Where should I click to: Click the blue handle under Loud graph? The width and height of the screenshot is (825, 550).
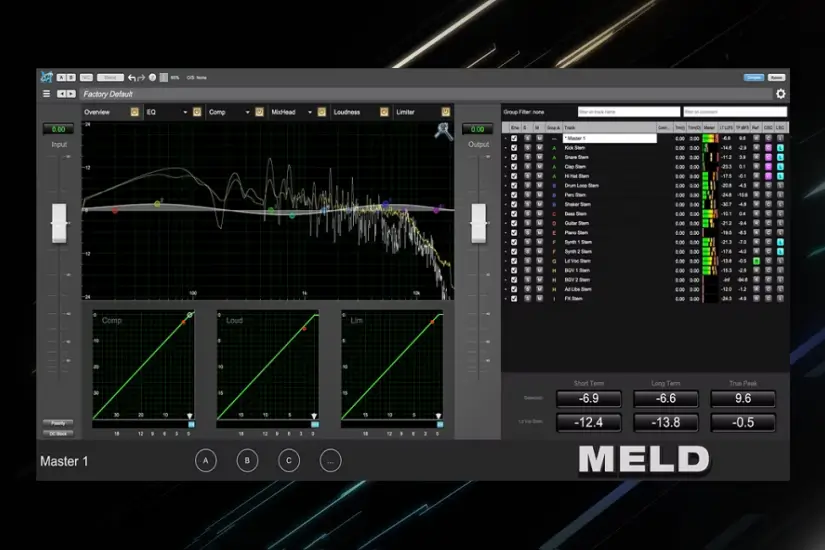pos(315,424)
